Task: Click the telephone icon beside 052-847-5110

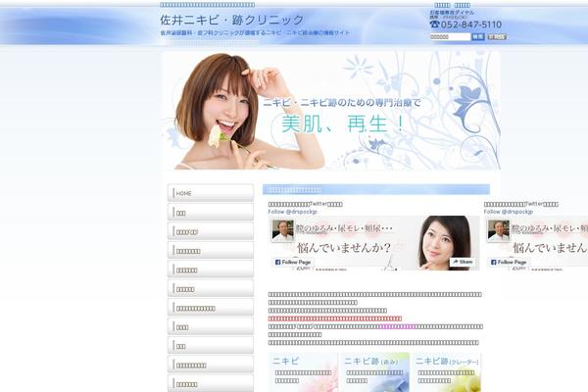Action: click(434, 24)
